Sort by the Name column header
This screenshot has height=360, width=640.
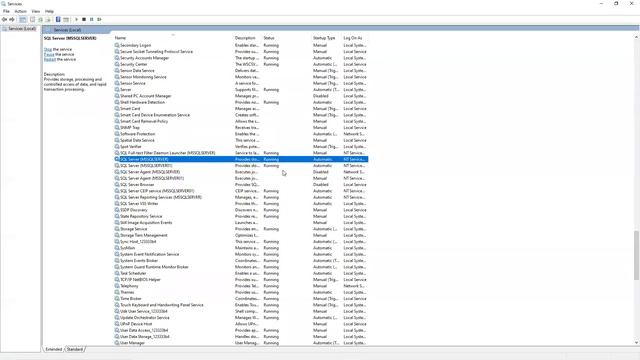(x=120, y=38)
